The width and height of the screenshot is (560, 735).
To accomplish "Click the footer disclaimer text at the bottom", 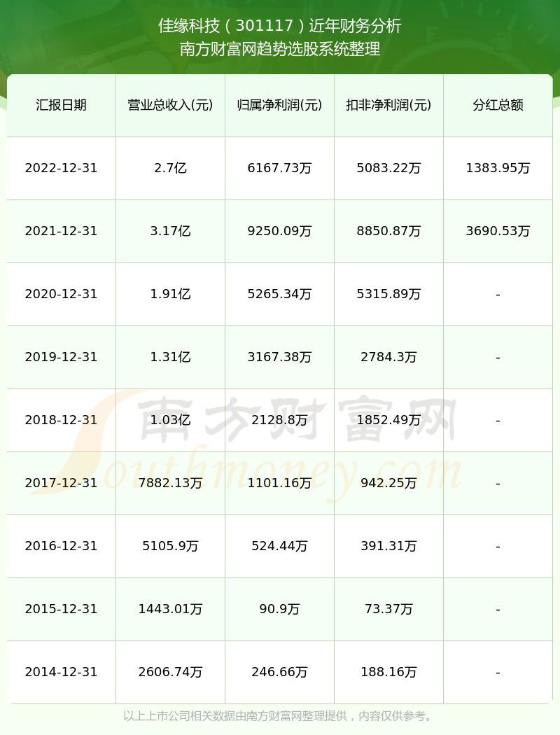I will tap(280, 716).
